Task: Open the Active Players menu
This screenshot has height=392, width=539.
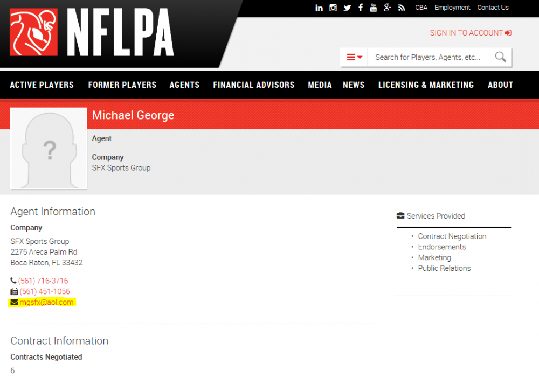Action: tap(42, 85)
